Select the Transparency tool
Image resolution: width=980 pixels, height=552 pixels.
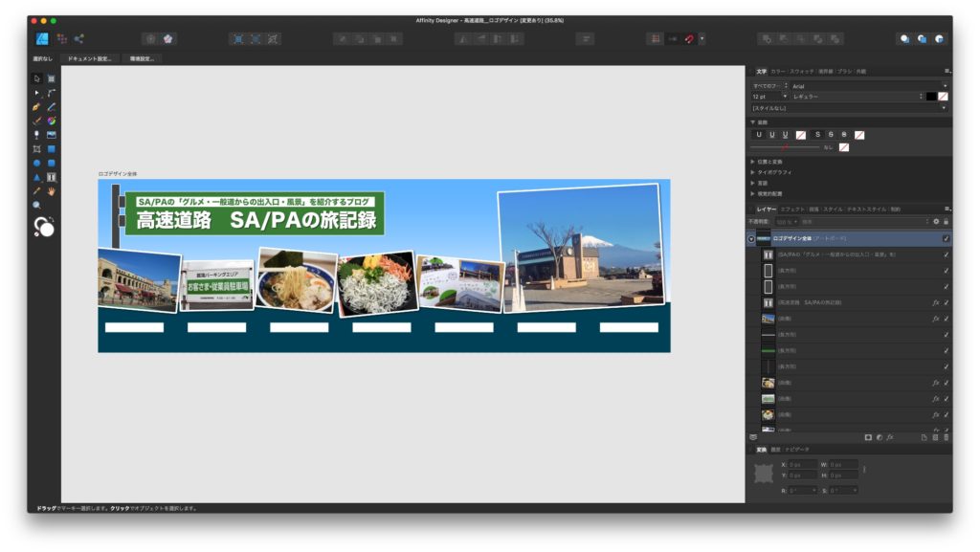tap(37, 135)
